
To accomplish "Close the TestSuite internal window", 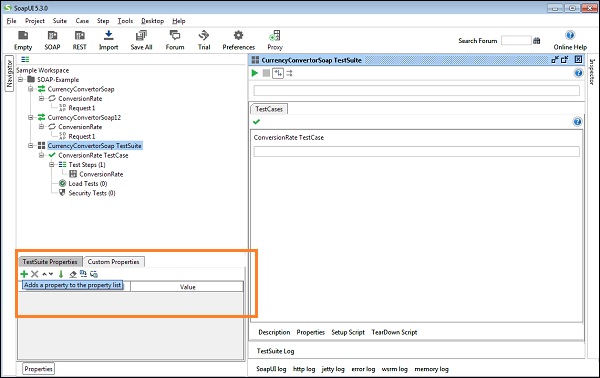I will 578,59.
